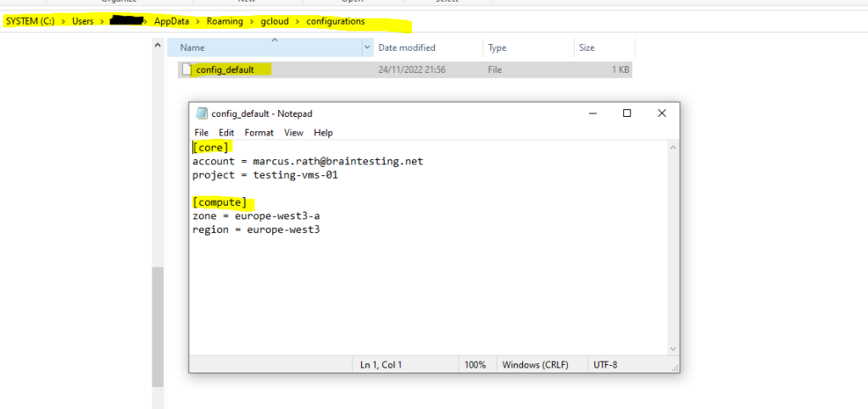Select the config_default file in Explorer

coord(404,69)
